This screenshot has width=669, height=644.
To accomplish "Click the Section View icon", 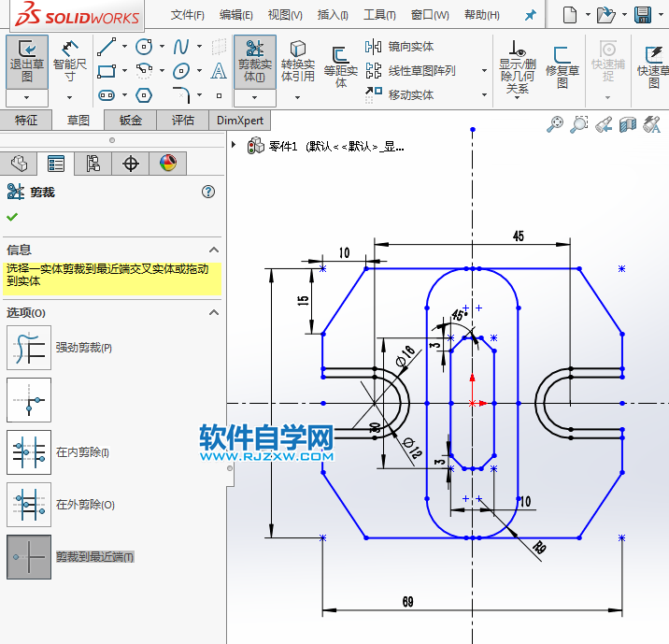I will coord(628,124).
